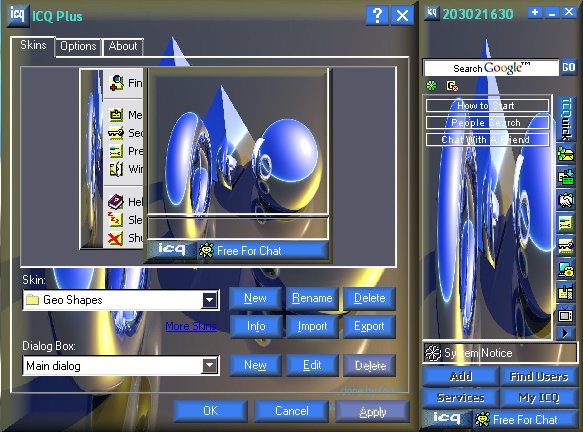
Task: Click the Cancel button
Action: click(292, 411)
